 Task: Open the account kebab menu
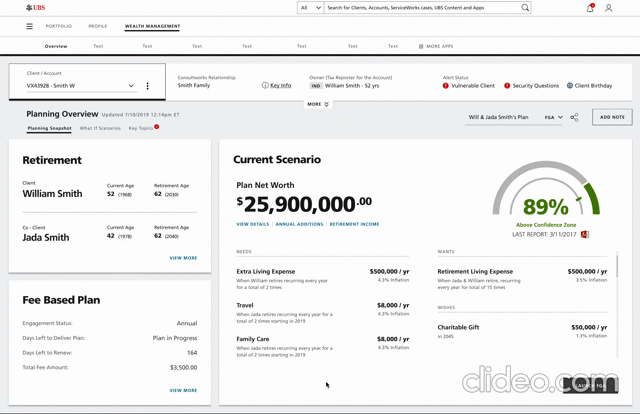[x=147, y=86]
